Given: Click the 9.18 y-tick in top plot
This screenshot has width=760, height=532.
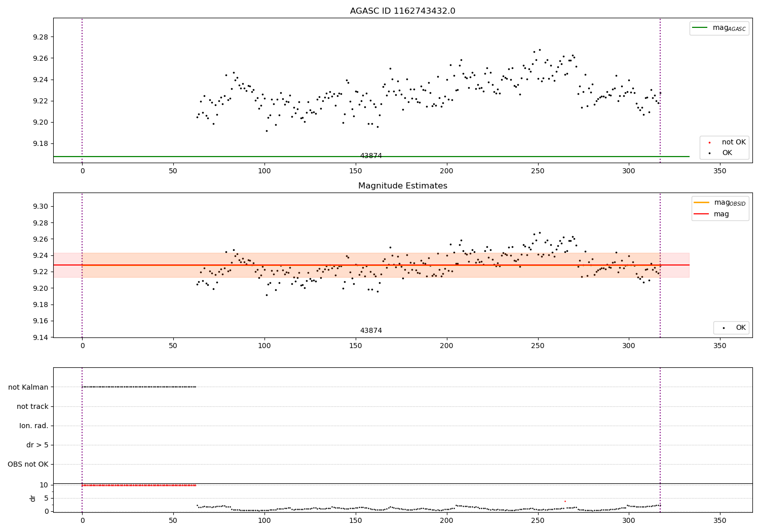Looking at the screenshot, I should click(41, 143).
